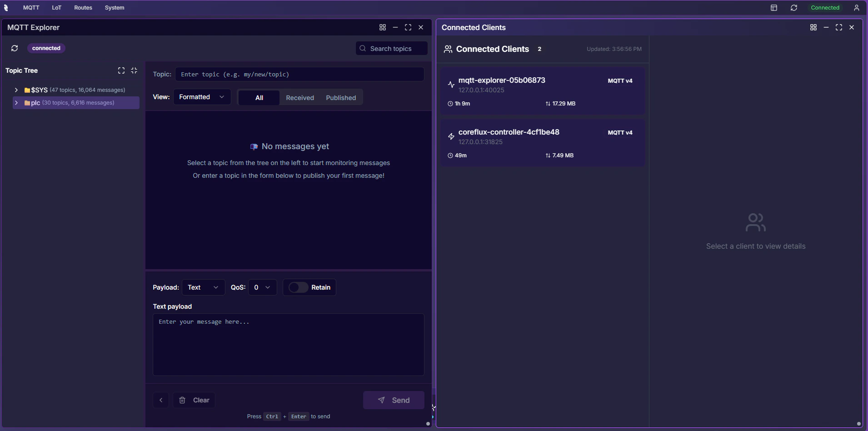Select the refresh connection icon near topic tree
Viewport: 868px width, 431px height.
click(x=14, y=48)
